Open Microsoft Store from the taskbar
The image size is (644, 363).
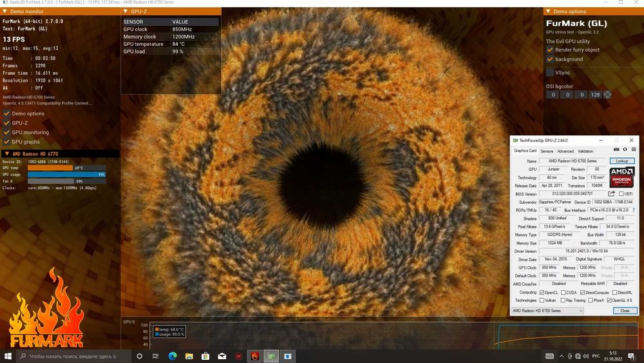(205, 356)
